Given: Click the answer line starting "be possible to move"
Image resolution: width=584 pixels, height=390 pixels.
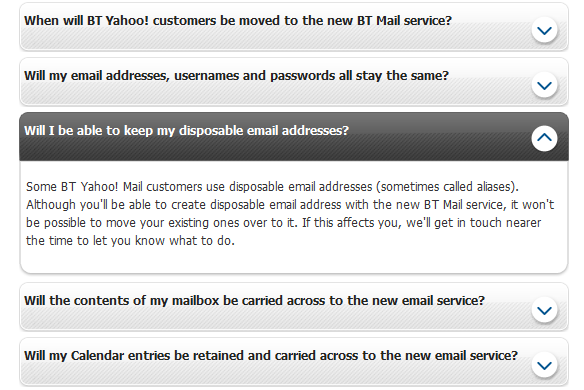Looking at the screenshot, I should pos(283,223).
